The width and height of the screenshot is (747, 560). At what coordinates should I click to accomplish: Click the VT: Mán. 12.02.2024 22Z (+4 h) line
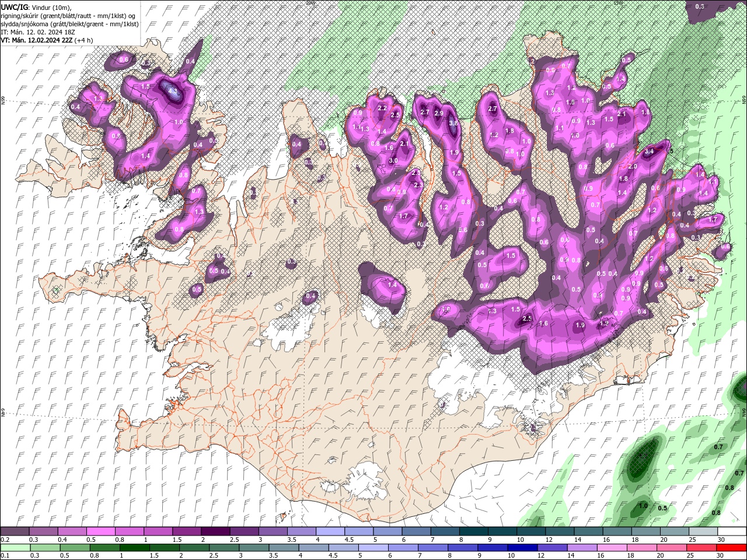(47, 40)
